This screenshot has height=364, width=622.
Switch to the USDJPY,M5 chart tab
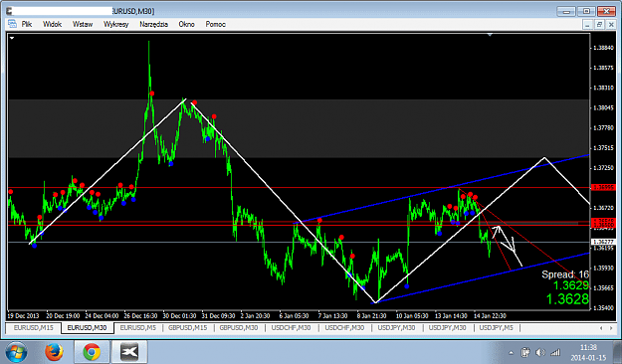496,328
